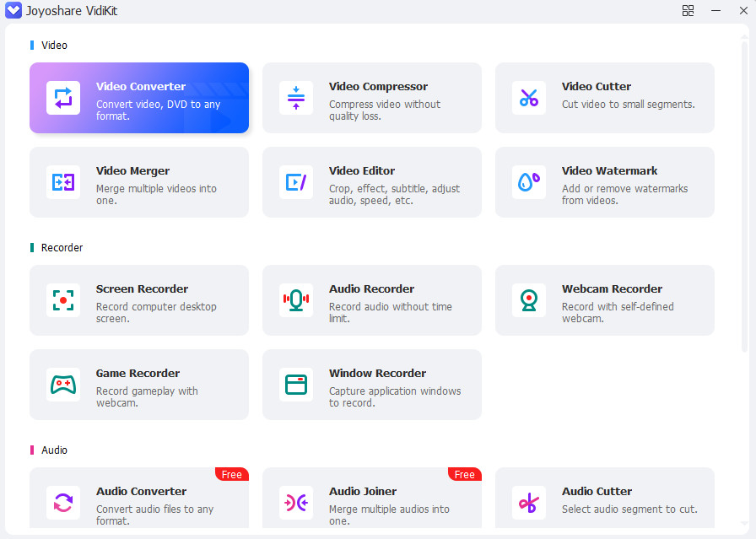Click 'Compress video without quality loss.' text
This screenshot has width=756, height=539.
click(x=384, y=110)
